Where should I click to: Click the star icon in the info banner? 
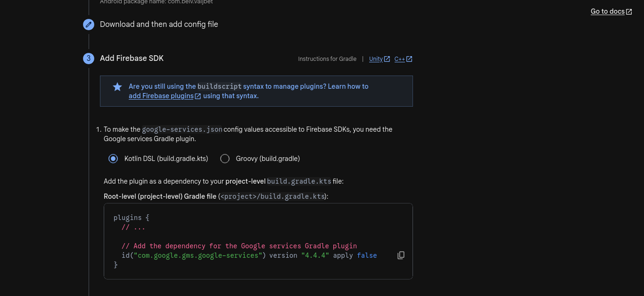click(x=117, y=87)
